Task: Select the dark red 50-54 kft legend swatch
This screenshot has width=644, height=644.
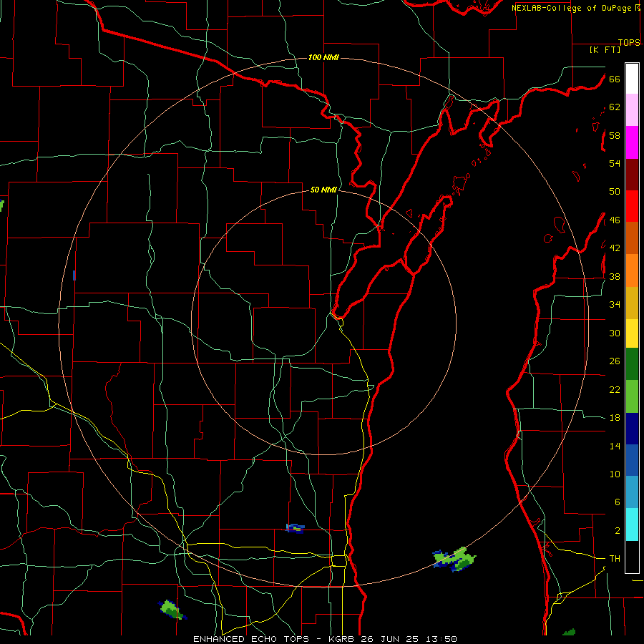Action: pyautogui.click(x=632, y=175)
